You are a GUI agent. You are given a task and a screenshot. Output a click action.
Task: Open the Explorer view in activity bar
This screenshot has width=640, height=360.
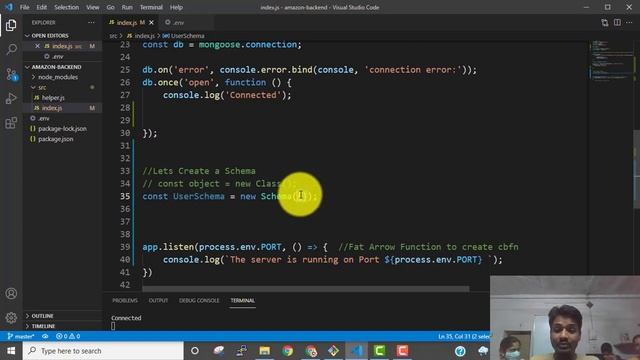(x=11, y=25)
